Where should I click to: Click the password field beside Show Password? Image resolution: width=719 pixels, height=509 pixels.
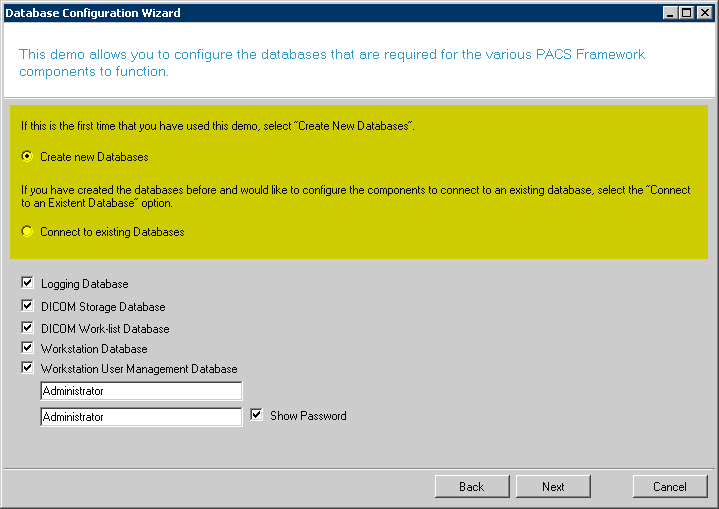pyautogui.click(x=141, y=417)
